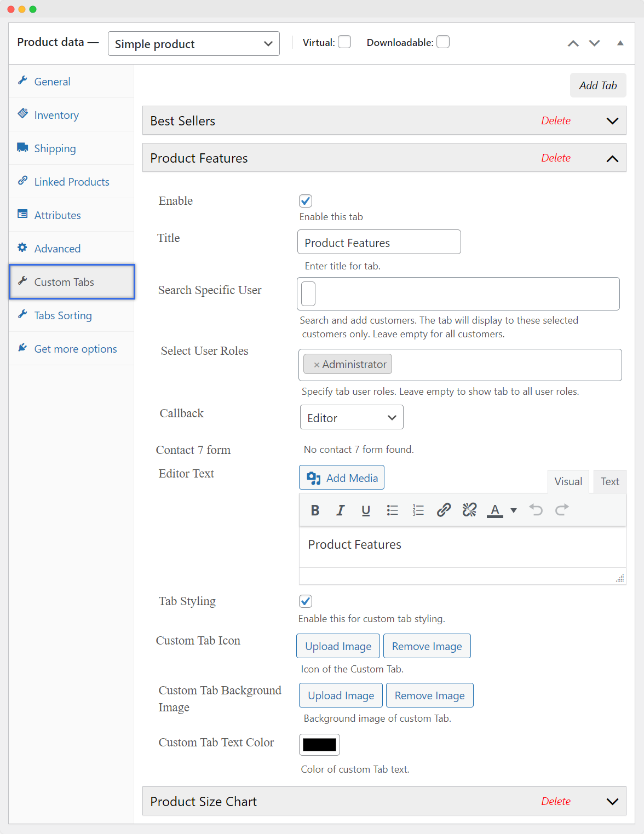The width and height of the screenshot is (644, 834).
Task: Click Upload Image for Custom Tab Icon
Action: (338, 646)
